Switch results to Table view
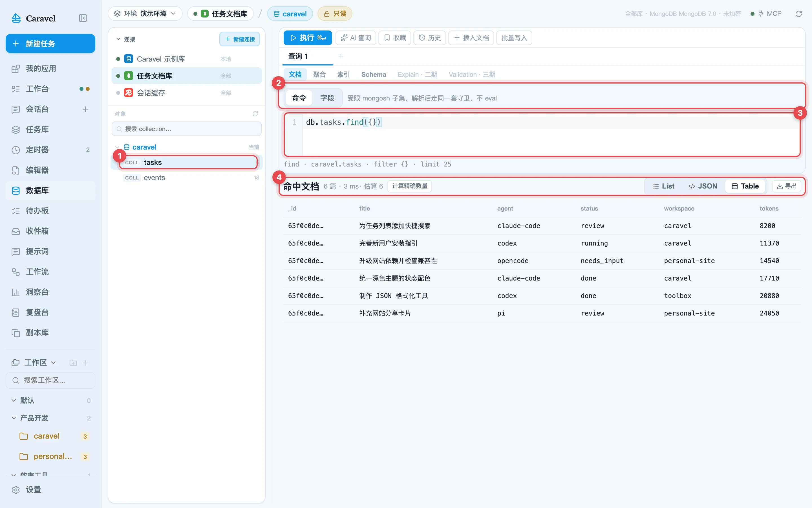The image size is (812, 508). 745,186
